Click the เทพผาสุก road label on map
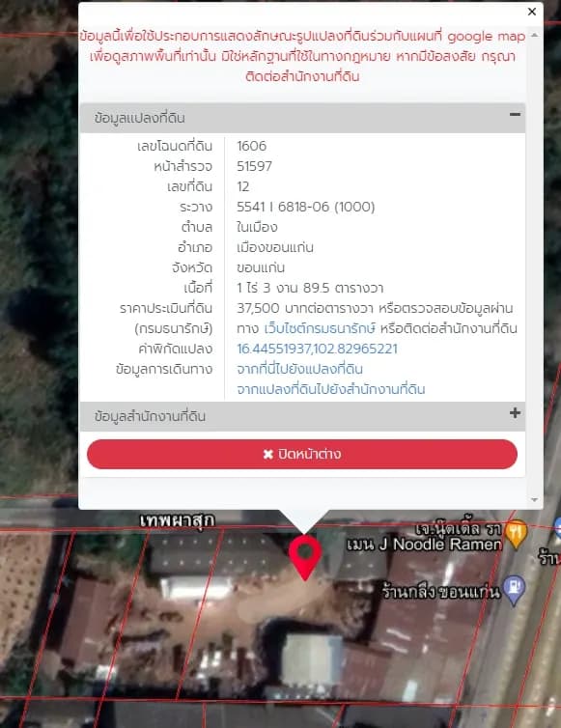This screenshot has width=561, height=728. [x=177, y=520]
